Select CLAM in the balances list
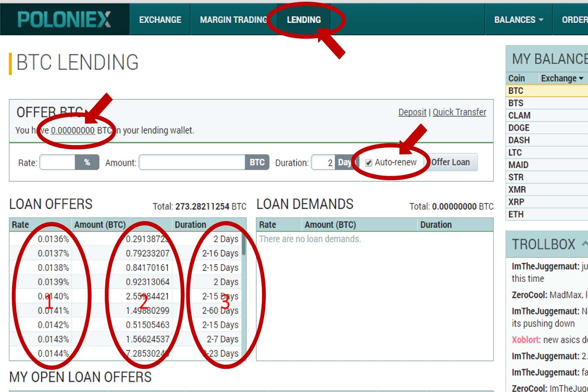 [547, 115]
